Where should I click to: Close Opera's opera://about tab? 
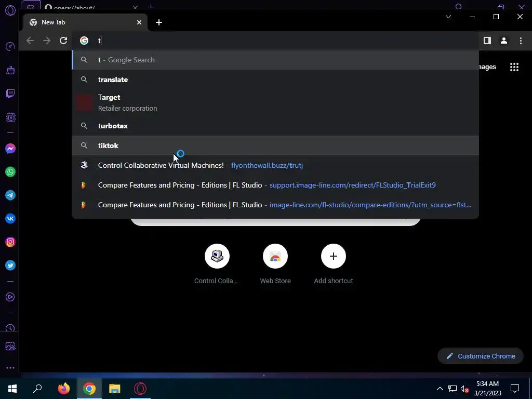click(135, 7)
